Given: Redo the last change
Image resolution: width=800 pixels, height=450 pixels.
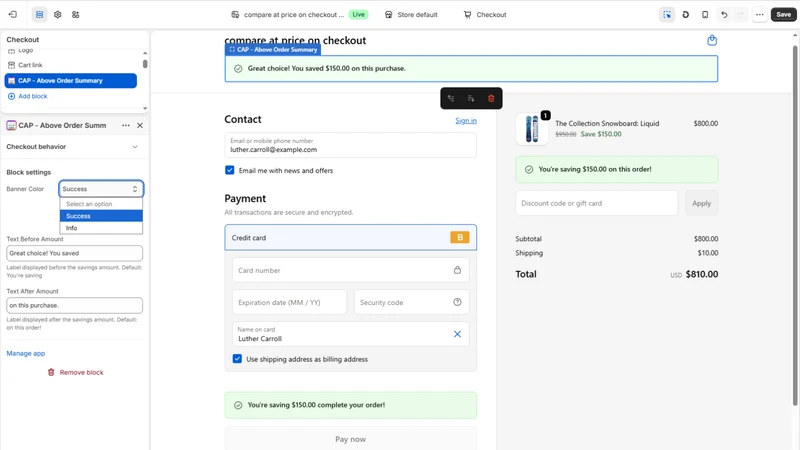Looking at the screenshot, I should click(741, 14).
